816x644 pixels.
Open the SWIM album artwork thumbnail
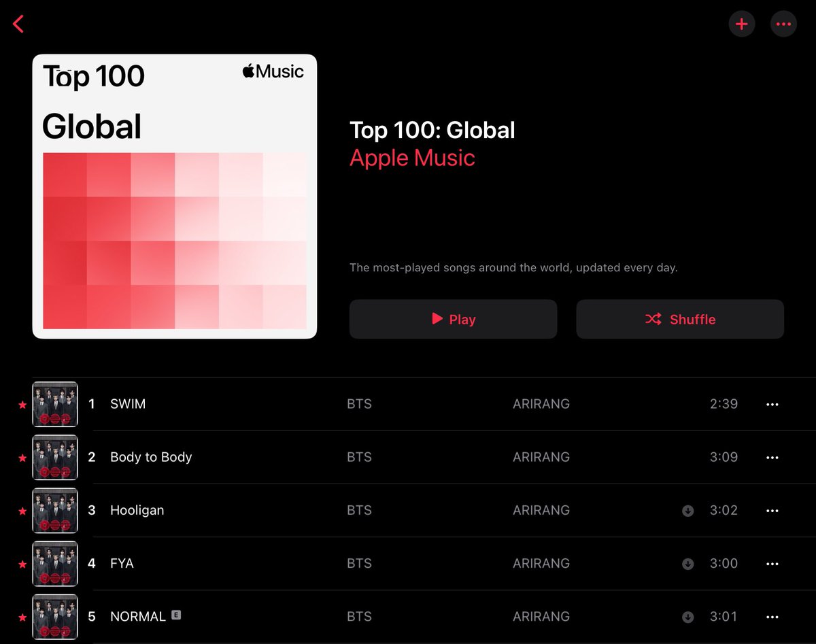[x=55, y=404]
